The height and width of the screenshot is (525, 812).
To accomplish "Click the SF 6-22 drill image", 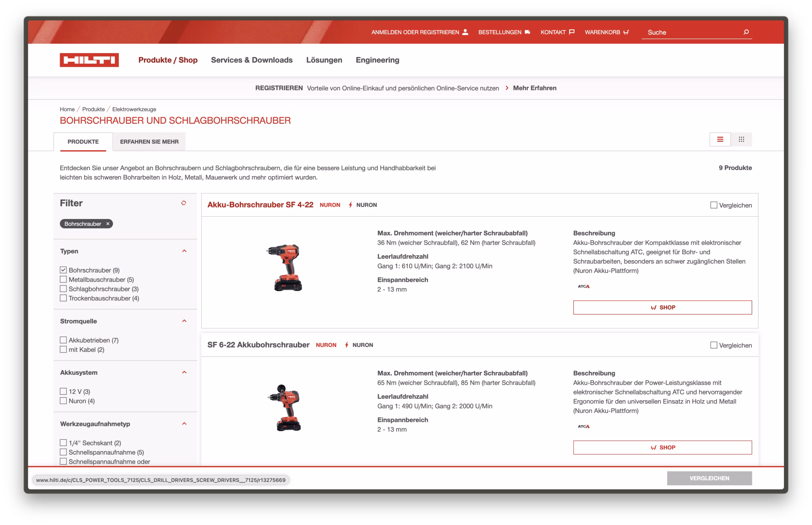I will tap(285, 408).
